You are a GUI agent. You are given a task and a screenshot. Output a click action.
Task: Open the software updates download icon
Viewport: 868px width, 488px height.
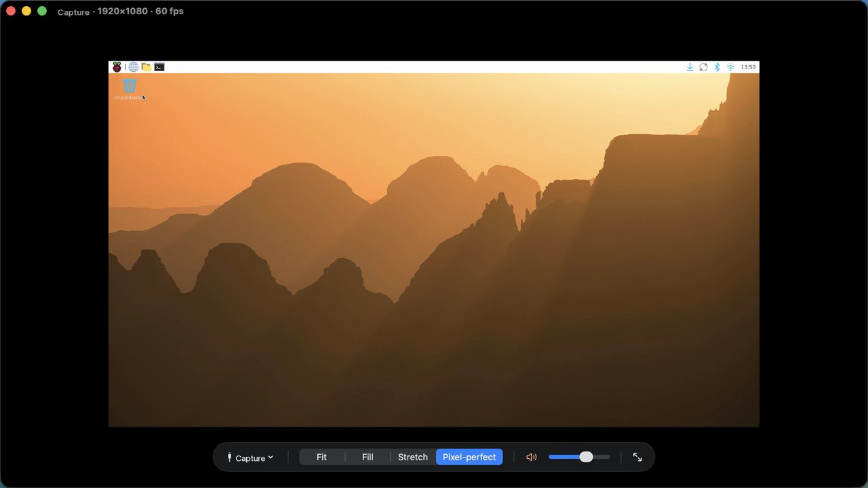tap(690, 67)
